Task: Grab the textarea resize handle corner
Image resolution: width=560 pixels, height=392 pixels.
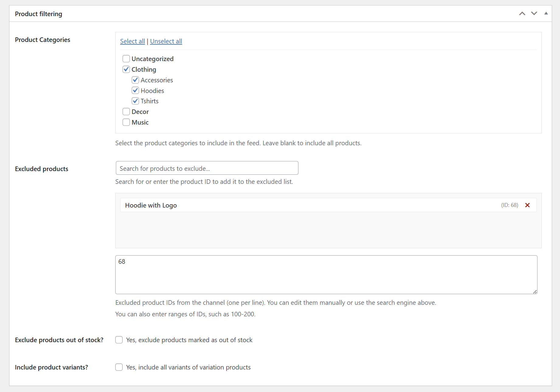Action: [535, 292]
